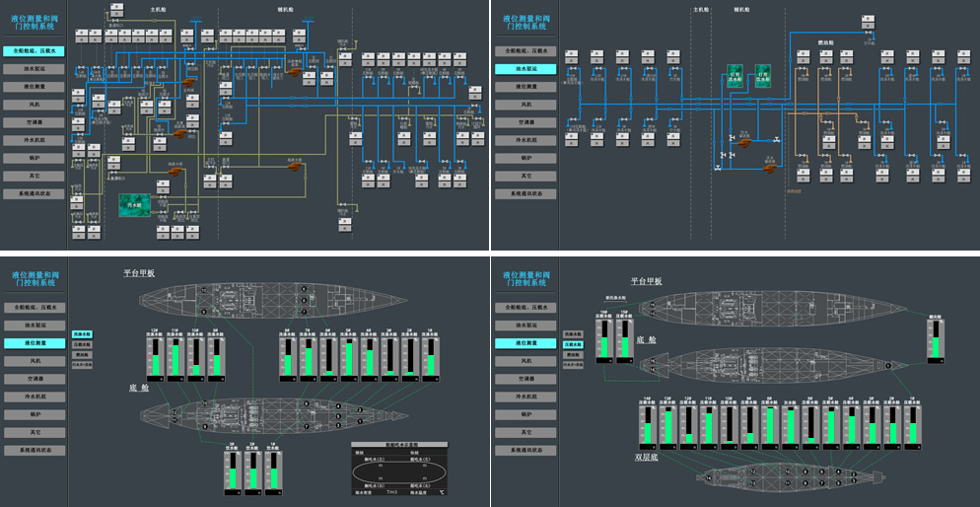Toggle white valve right of upper pump, top-right panel
This screenshot has height=507, width=980.
[x=779, y=141]
